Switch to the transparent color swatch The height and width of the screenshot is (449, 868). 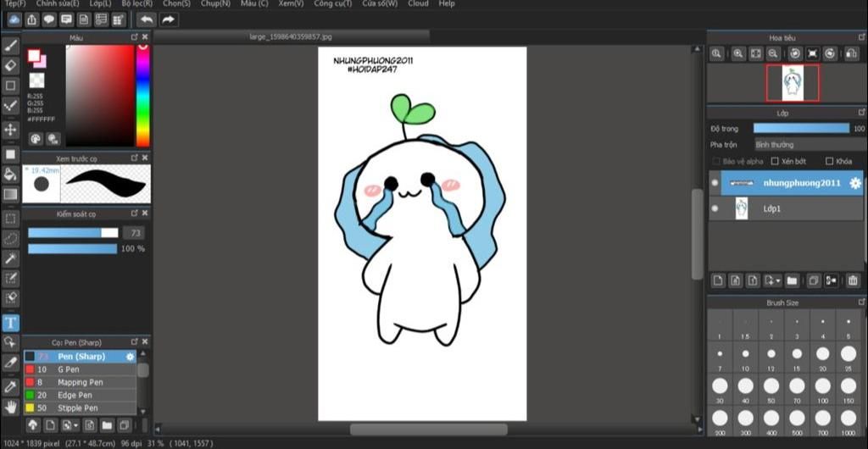point(36,80)
